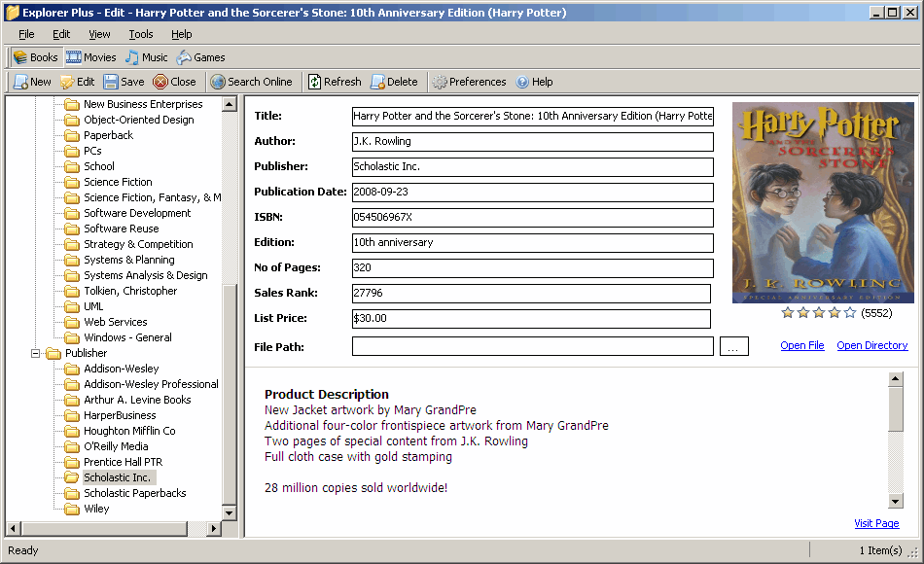Select the Games category
This screenshot has height=564, width=924.
click(201, 57)
